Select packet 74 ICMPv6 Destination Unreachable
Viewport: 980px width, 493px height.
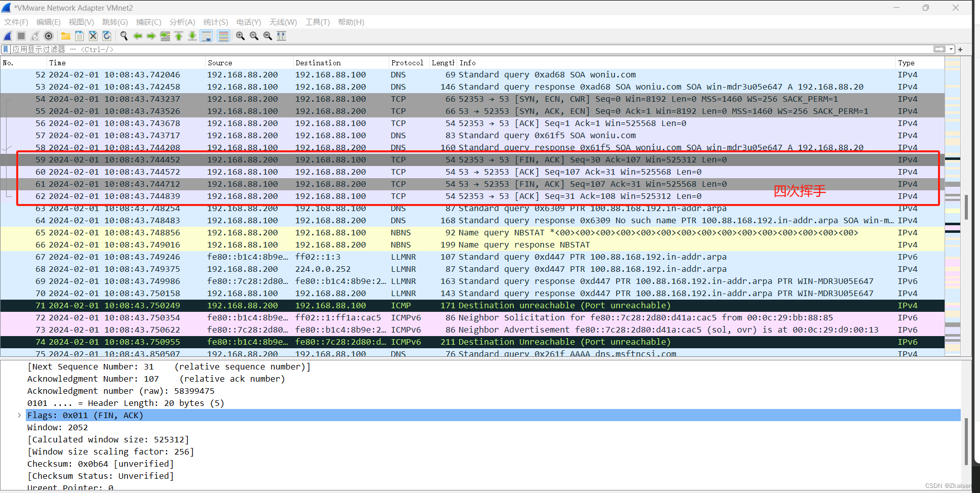[472, 342]
